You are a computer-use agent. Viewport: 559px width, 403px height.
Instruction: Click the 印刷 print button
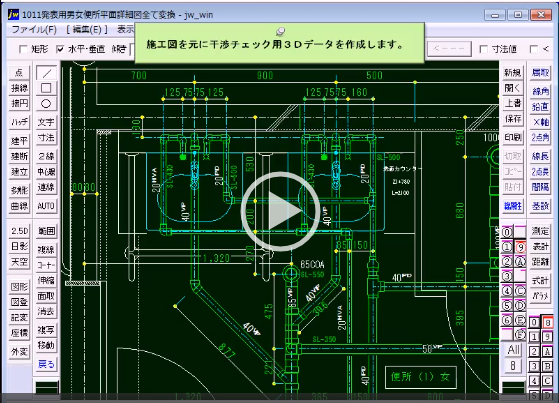pyautogui.click(x=513, y=137)
